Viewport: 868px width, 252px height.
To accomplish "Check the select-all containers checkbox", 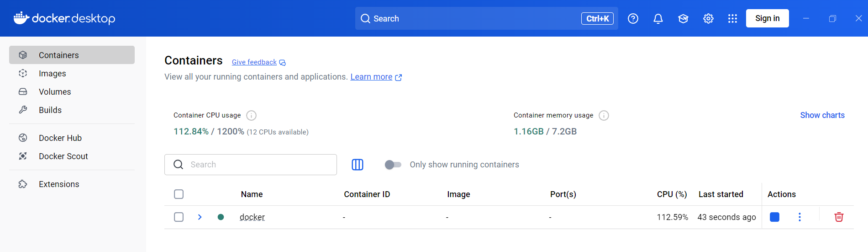I will click(x=179, y=194).
